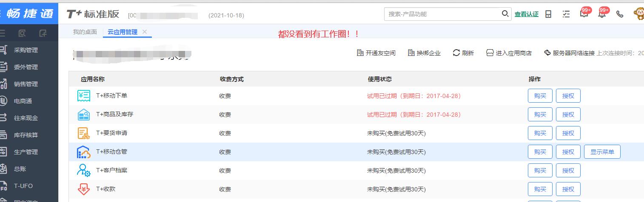Click 授权 for T+要货申请
The height and width of the screenshot is (202, 644).
click(x=568, y=133)
